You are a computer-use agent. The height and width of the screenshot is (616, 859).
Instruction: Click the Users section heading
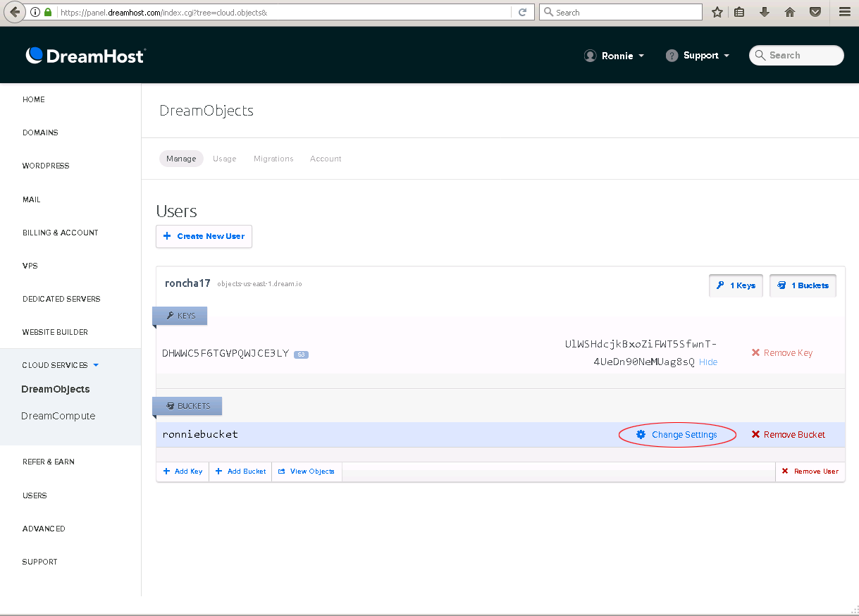[176, 211]
